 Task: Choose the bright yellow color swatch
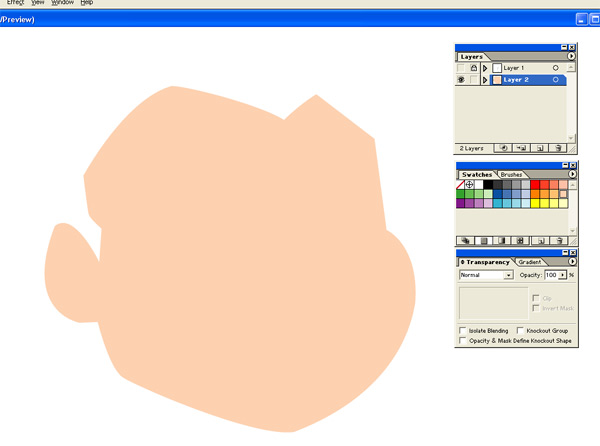pyautogui.click(x=535, y=203)
